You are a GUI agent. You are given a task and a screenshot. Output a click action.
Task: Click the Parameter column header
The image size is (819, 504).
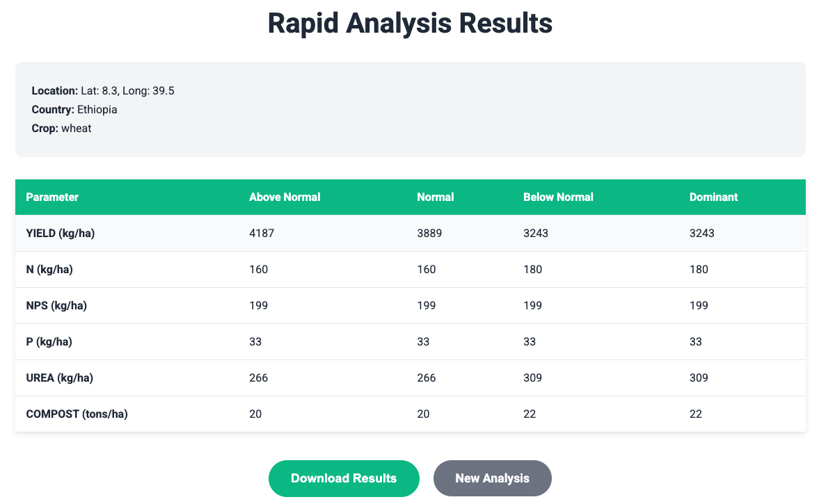52,197
